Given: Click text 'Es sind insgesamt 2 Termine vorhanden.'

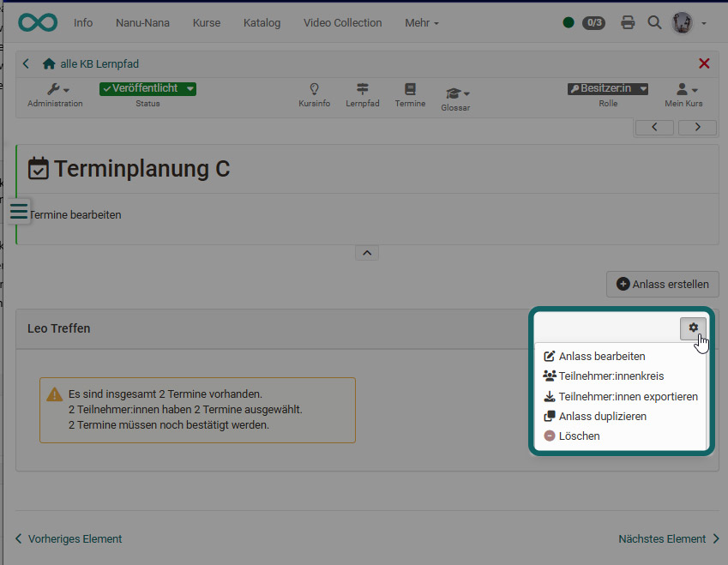Looking at the screenshot, I should pyautogui.click(x=165, y=394).
